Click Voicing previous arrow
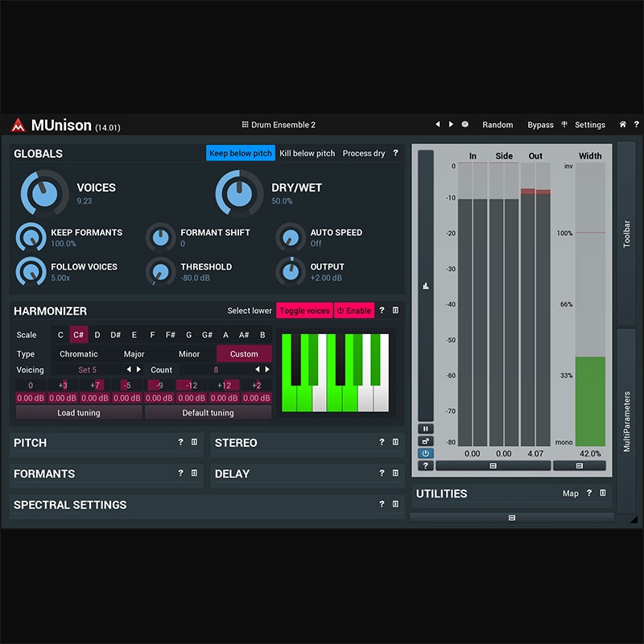The width and height of the screenshot is (644, 644). (x=129, y=369)
